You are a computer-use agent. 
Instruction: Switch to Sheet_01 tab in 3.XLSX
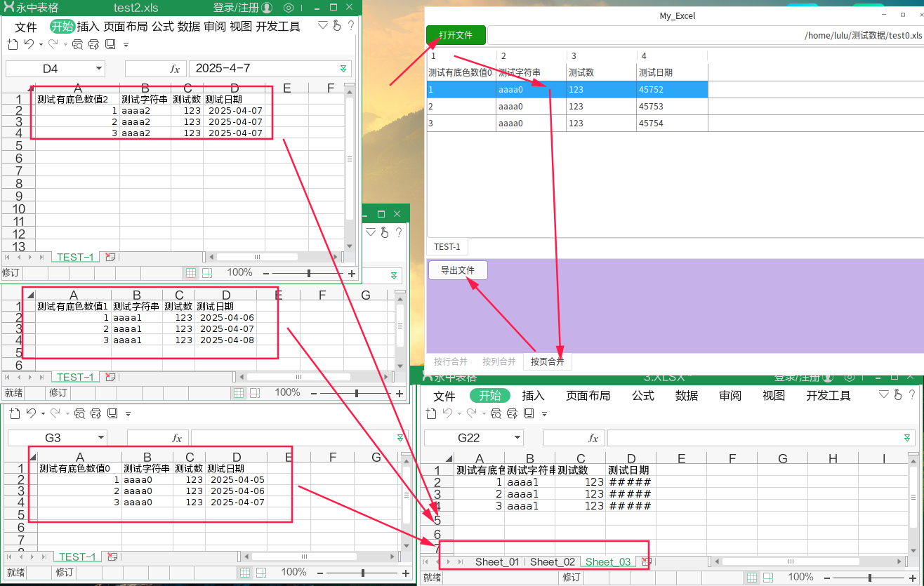(x=497, y=561)
